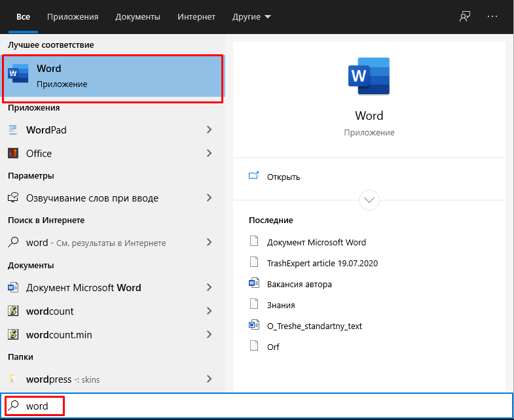
Task: Click Открыть to launch Word
Action: 283,177
